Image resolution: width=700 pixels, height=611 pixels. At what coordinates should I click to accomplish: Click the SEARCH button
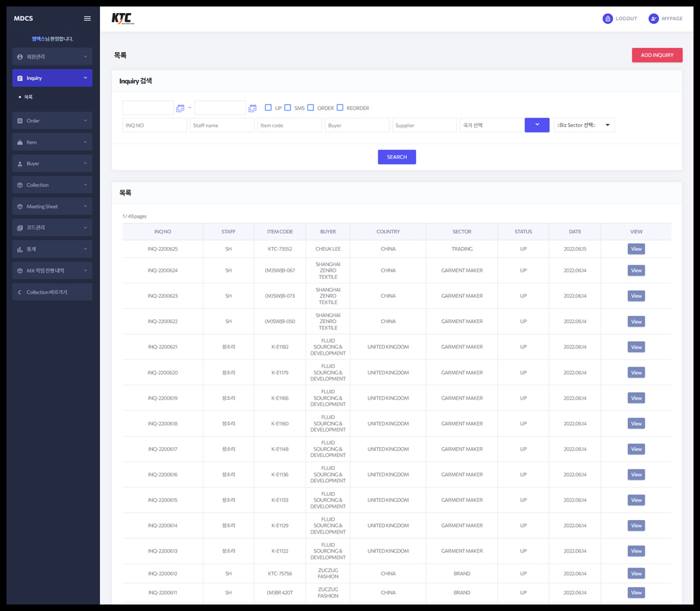click(x=397, y=157)
